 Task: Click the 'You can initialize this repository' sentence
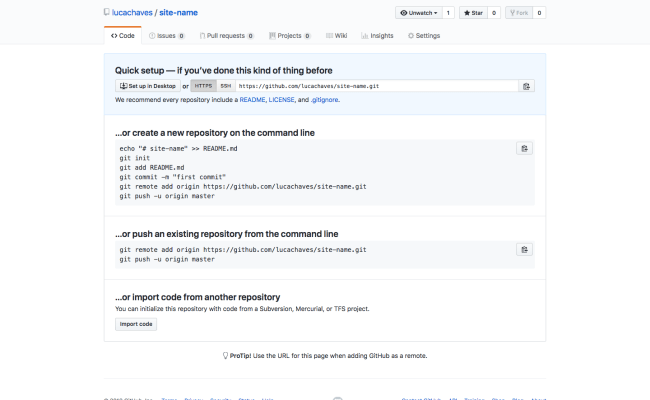(242, 309)
